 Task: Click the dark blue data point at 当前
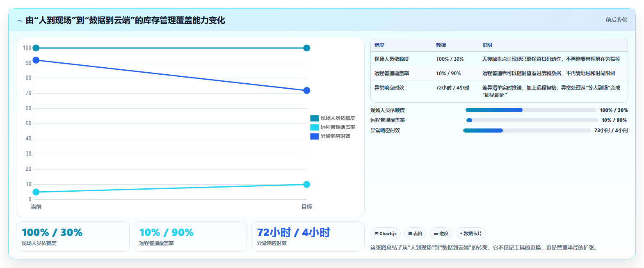click(x=36, y=60)
